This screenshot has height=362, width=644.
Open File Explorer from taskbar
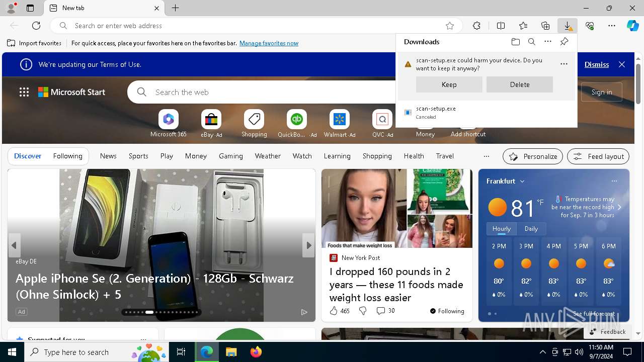pyautogui.click(x=231, y=352)
